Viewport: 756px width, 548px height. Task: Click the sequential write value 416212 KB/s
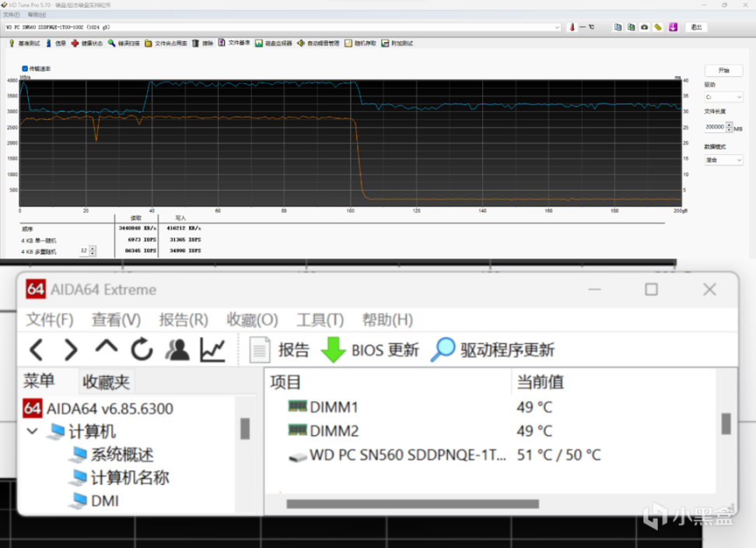click(184, 228)
